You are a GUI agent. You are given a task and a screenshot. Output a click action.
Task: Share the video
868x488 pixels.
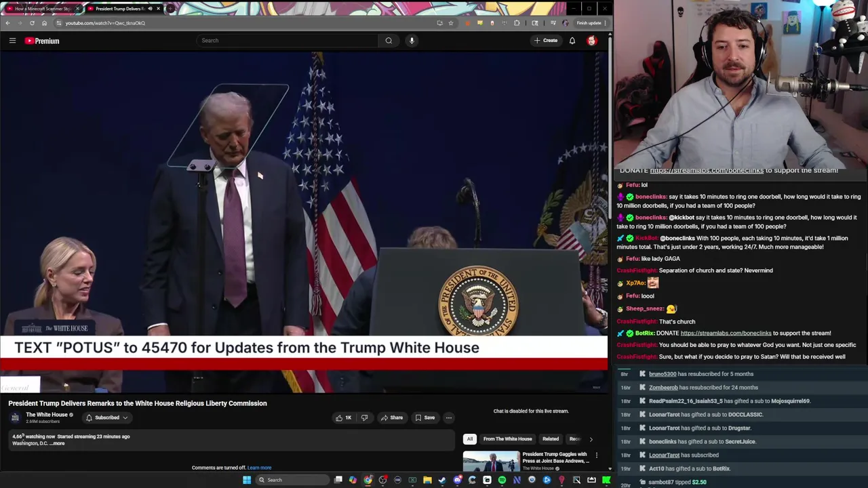[391, 418]
